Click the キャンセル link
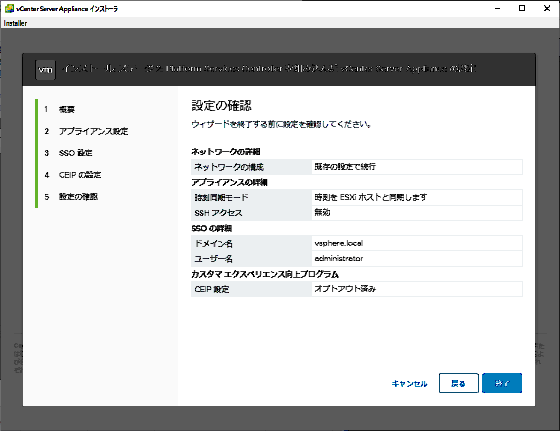Viewport: 560px width, 431px height. [409, 384]
